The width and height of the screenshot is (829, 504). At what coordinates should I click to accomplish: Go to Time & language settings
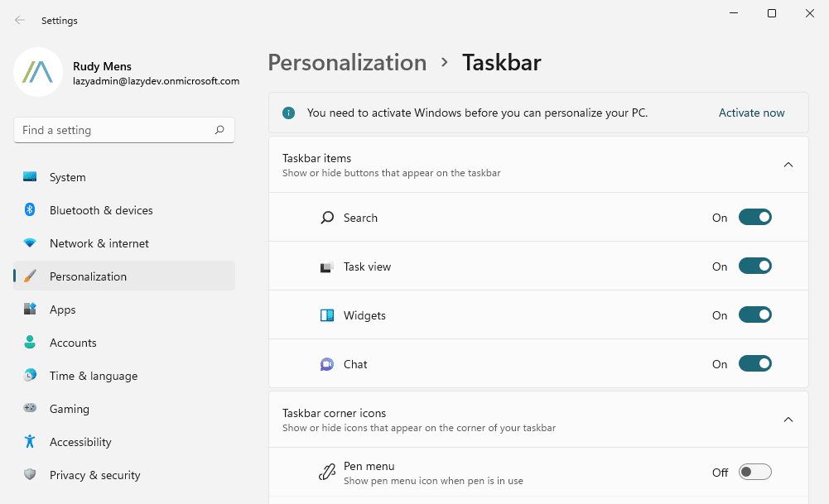coord(124,376)
